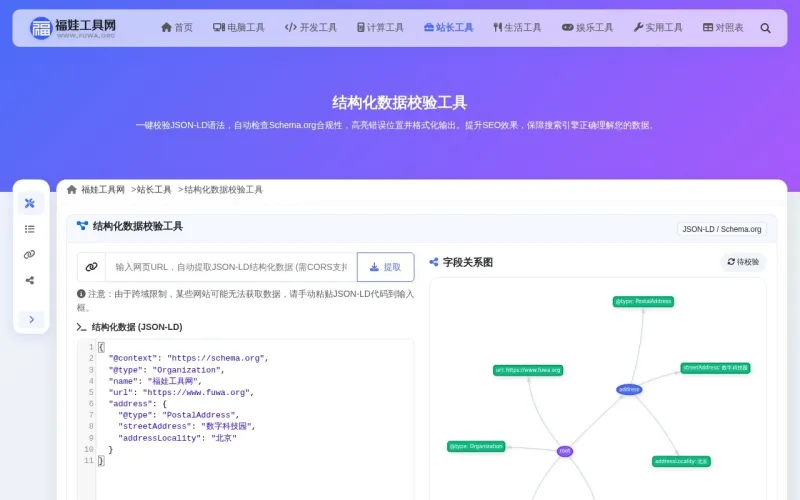Click the 待校验 status badge
The width and height of the screenshot is (800, 500).
[x=743, y=262]
